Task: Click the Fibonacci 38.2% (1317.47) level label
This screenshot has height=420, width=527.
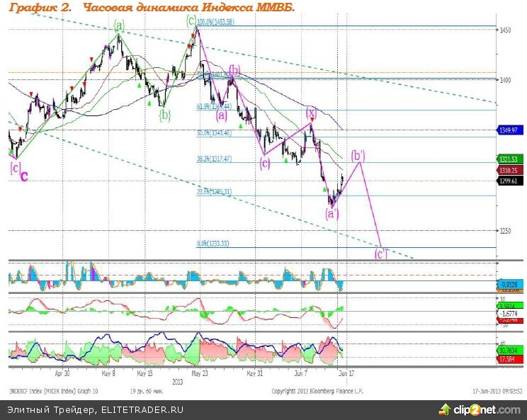Action: pyautogui.click(x=214, y=159)
